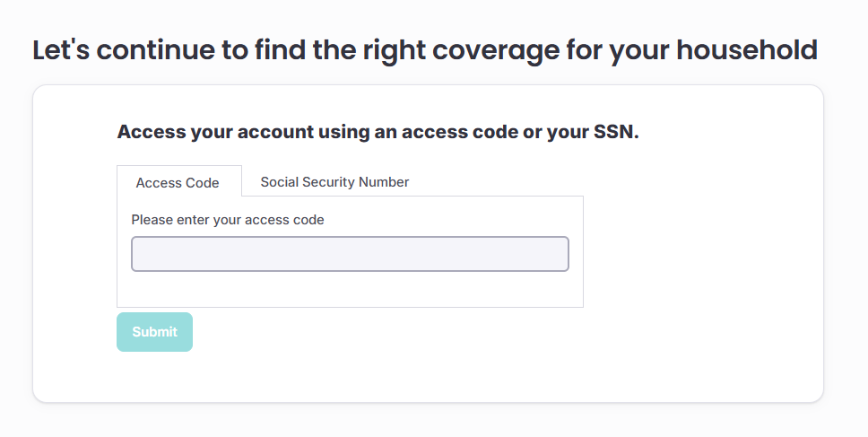The image size is (868, 437).
Task: Focus the text box under the Access Code tab
Action: point(350,254)
